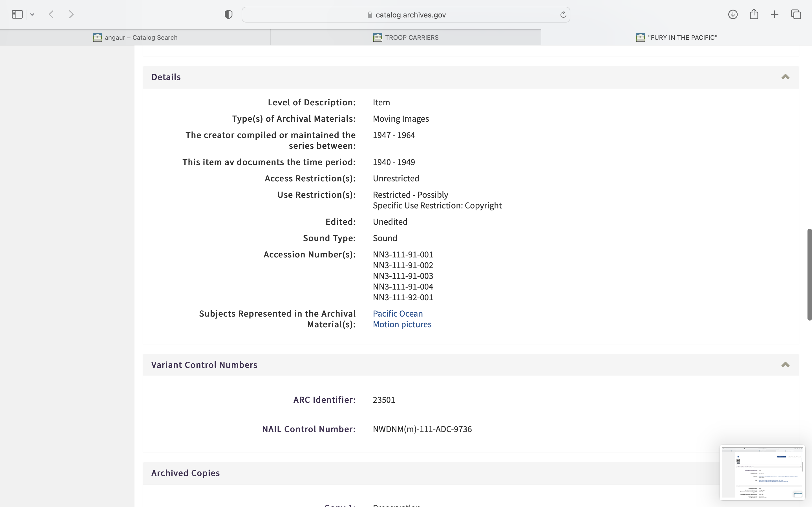Open the Motion pictures subject link
812x507 pixels.
(402, 324)
